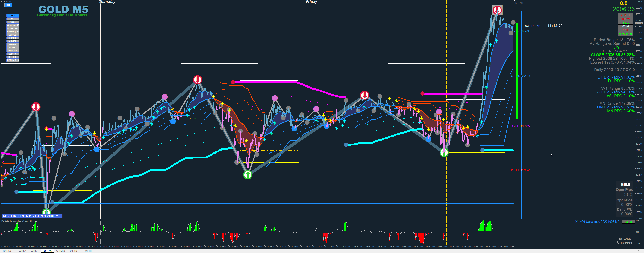Screen dimensions: 644x253
Task: Click the M5 UP TREND - BUYS ONLY label
Action: pos(32,216)
